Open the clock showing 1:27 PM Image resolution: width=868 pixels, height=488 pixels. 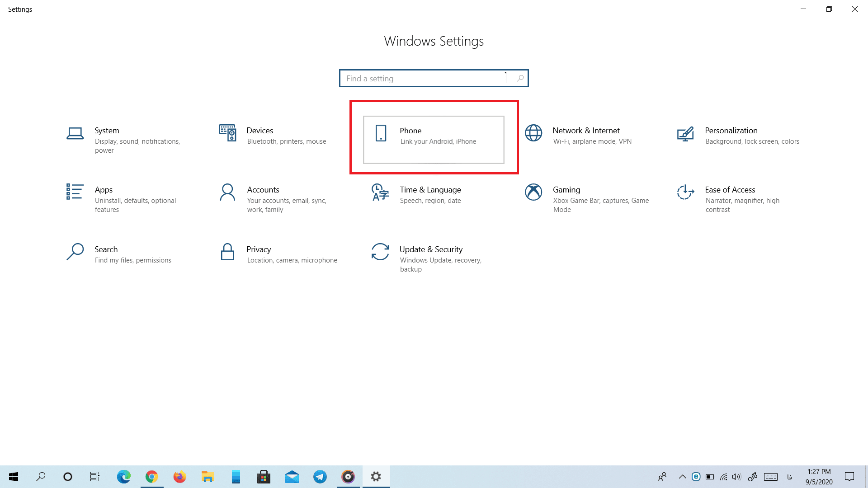(x=819, y=477)
